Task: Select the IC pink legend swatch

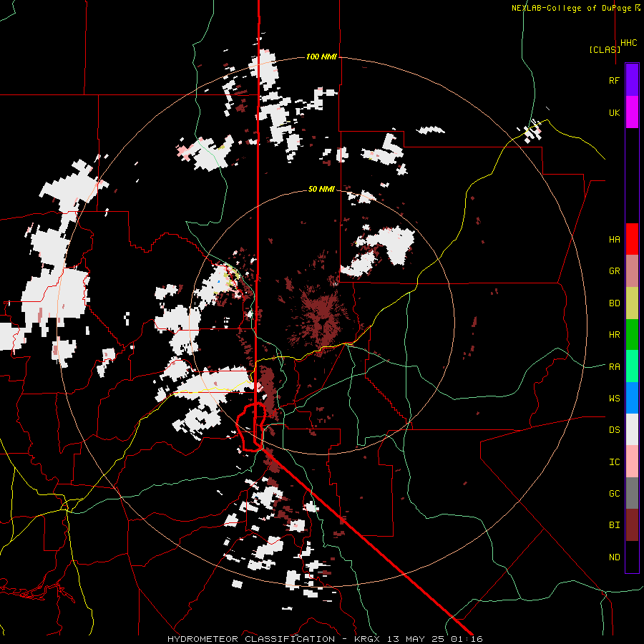Action: 632,462
